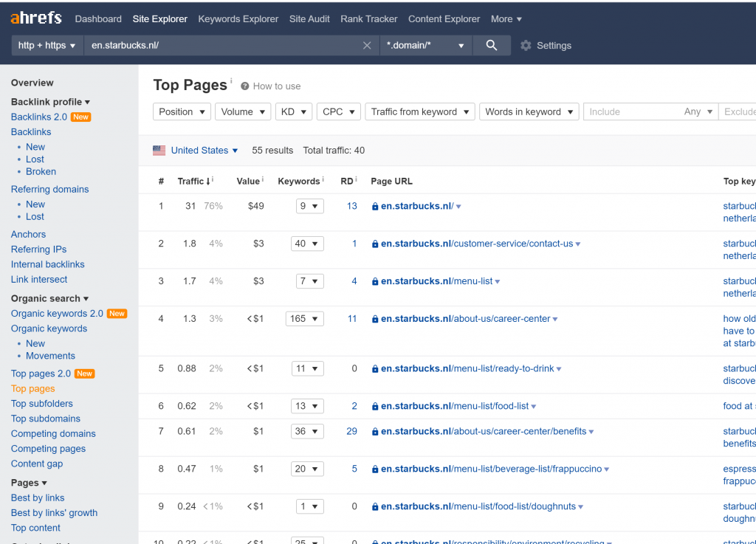Image resolution: width=756 pixels, height=544 pixels.
Task: Open Broken backlinks in the sidebar
Action: (41, 171)
